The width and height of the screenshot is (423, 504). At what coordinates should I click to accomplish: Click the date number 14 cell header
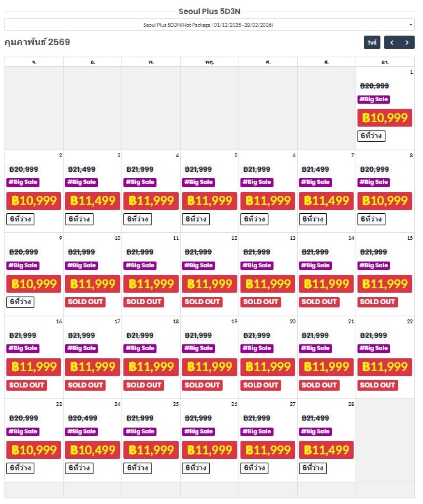pyautogui.click(x=350, y=238)
